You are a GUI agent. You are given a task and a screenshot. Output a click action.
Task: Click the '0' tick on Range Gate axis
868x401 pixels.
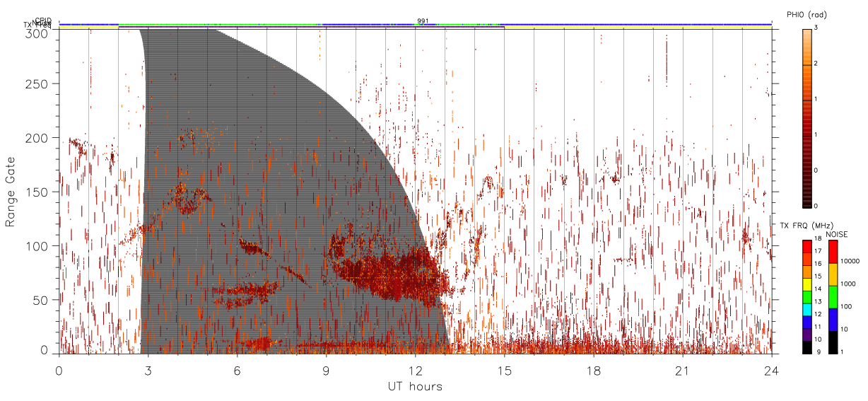coord(45,349)
